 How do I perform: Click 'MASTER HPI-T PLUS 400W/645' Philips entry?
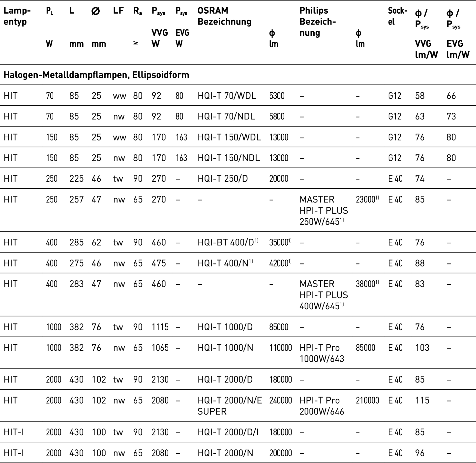point(324,295)
